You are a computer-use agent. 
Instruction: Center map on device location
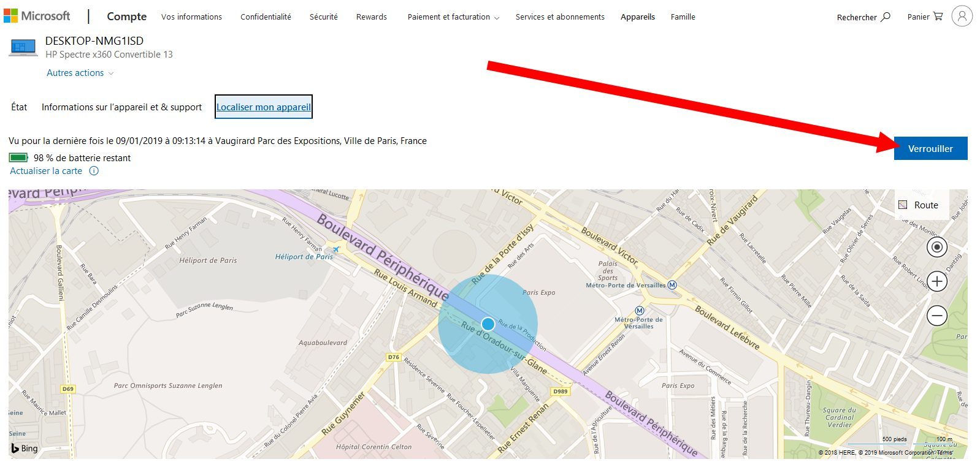coord(936,247)
